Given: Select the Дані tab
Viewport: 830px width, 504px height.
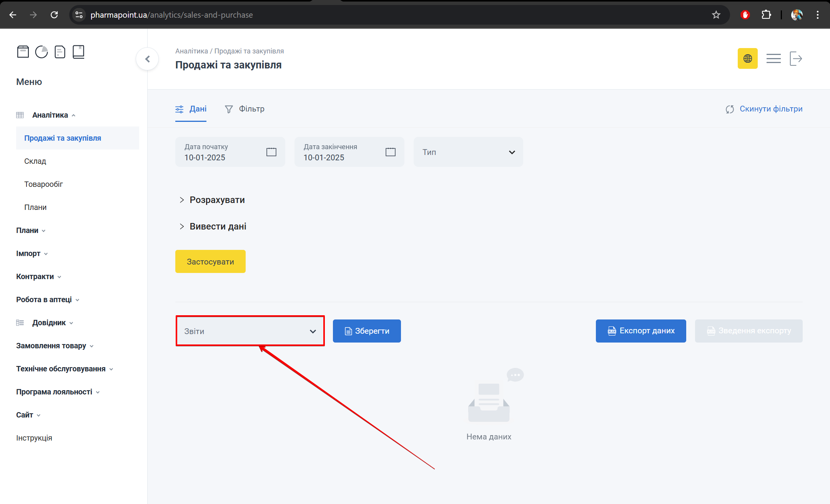Looking at the screenshot, I should tap(191, 109).
